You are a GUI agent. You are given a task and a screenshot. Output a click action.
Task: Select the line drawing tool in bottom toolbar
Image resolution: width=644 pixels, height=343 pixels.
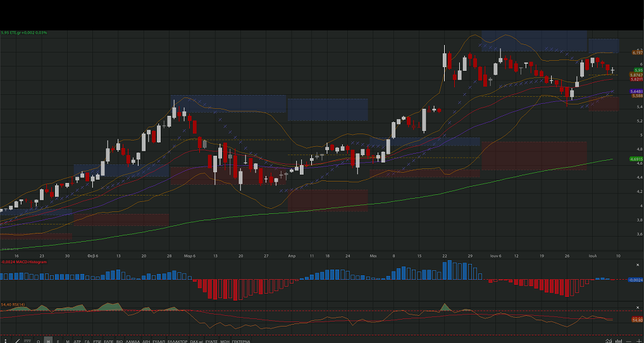coord(17,341)
